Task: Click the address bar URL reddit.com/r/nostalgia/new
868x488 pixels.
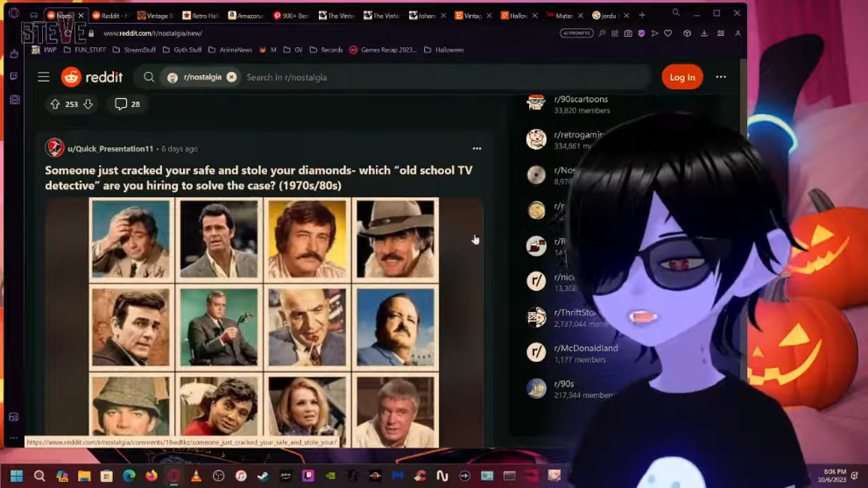Action: (152, 33)
